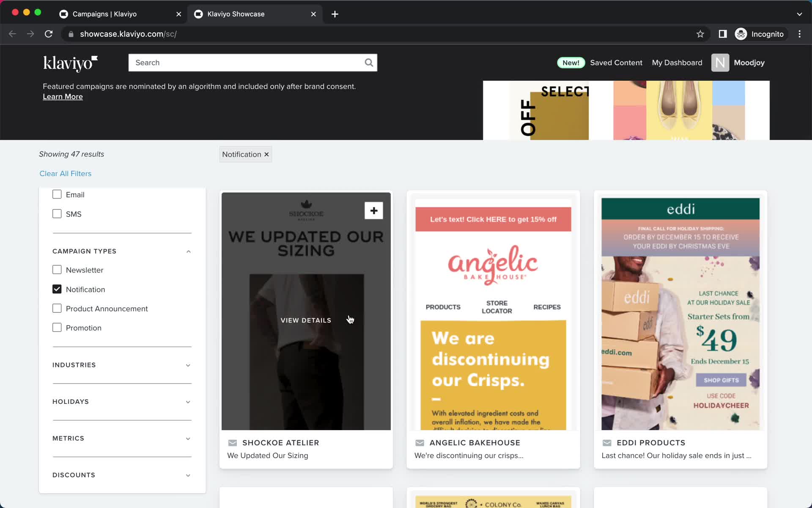Click the New! badge
This screenshot has height=508, width=812.
tap(571, 63)
